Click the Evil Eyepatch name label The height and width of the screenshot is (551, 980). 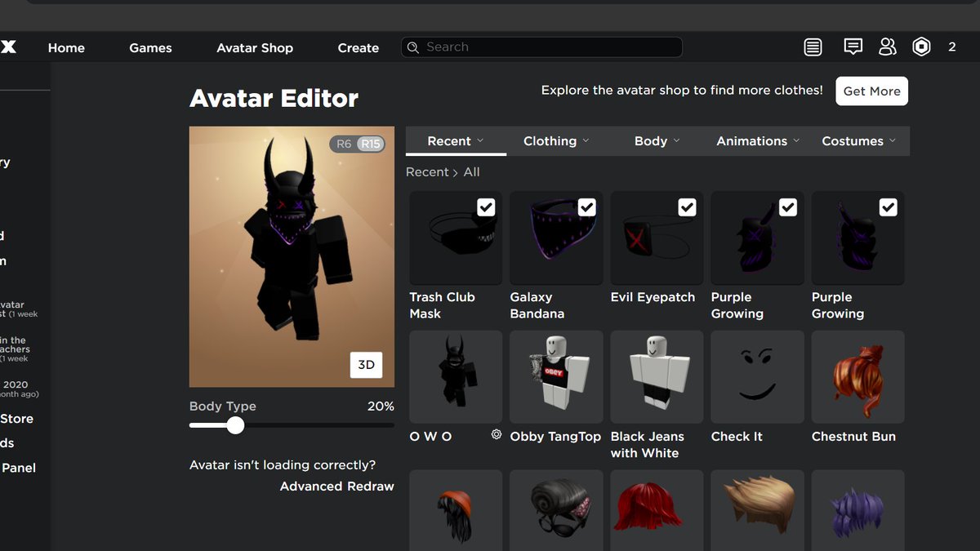[x=653, y=297]
